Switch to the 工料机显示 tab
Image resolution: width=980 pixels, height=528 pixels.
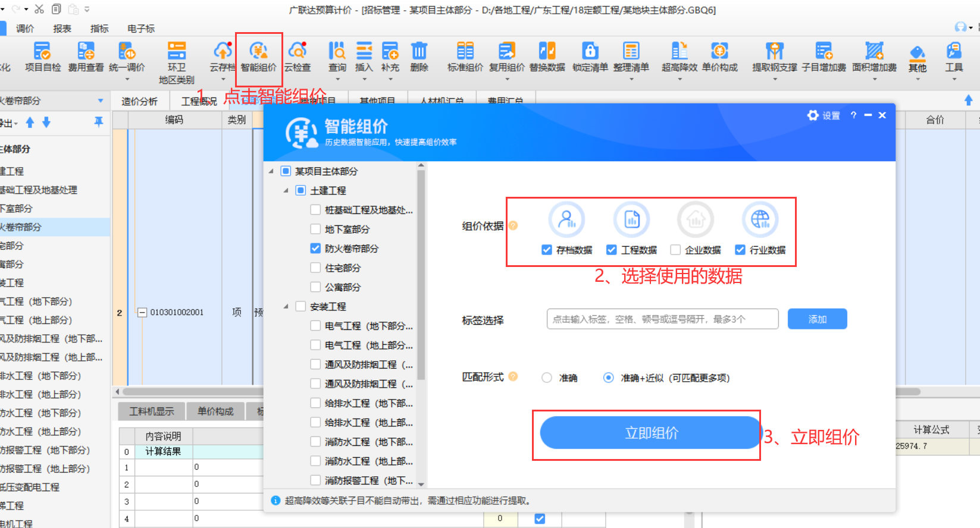(152, 411)
